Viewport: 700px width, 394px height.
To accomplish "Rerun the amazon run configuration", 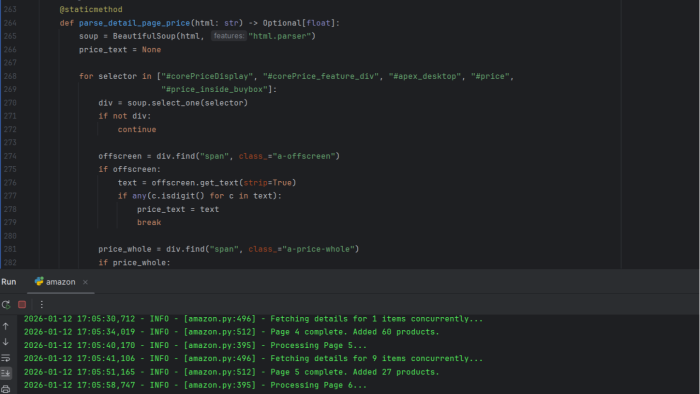I will point(6,305).
